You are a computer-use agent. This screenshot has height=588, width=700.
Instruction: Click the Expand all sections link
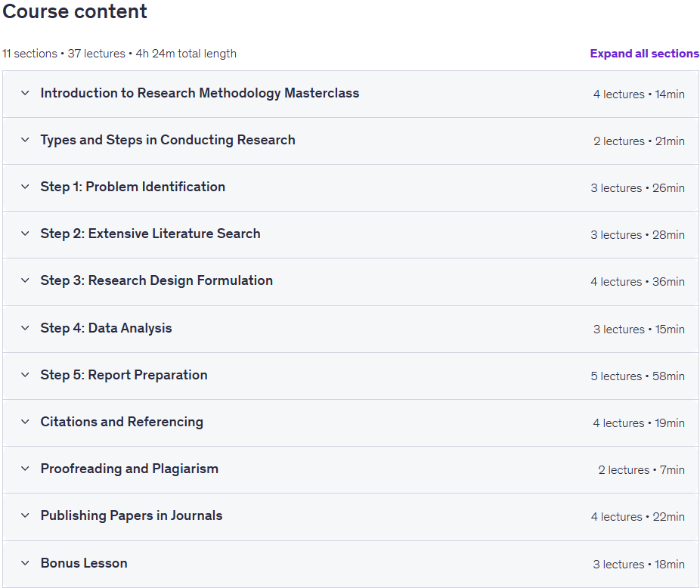(x=644, y=54)
